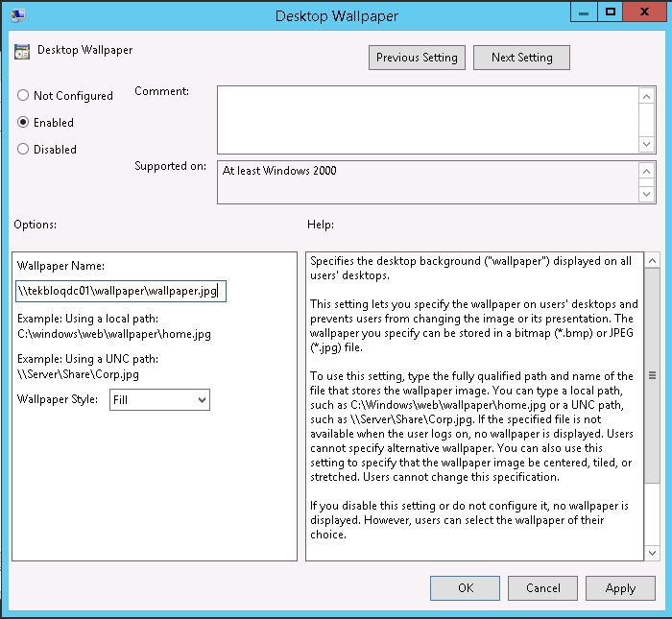The height and width of the screenshot is (619, 672).
Task: Click the UNC example \\Server\Share\Corp.jpg
Action: [x=78, y=374]
